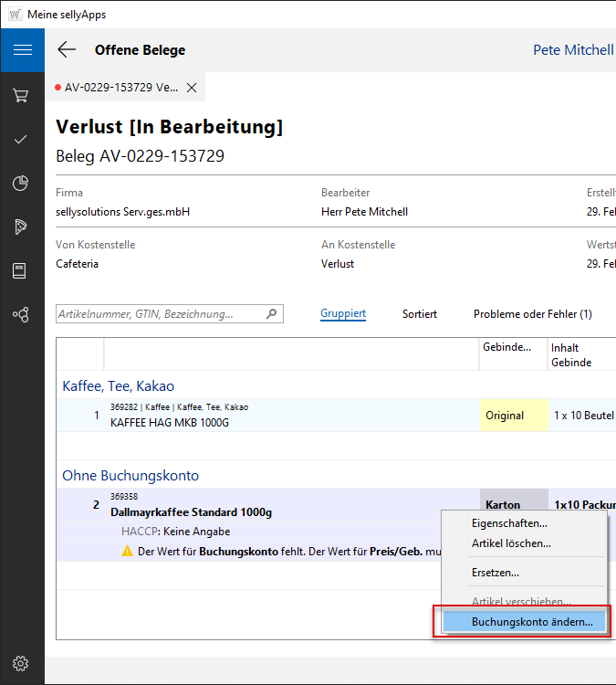The height and width of the screenshot is (685, 616).
Task: Click Ersetzen in the context menu
Action: 496,573
